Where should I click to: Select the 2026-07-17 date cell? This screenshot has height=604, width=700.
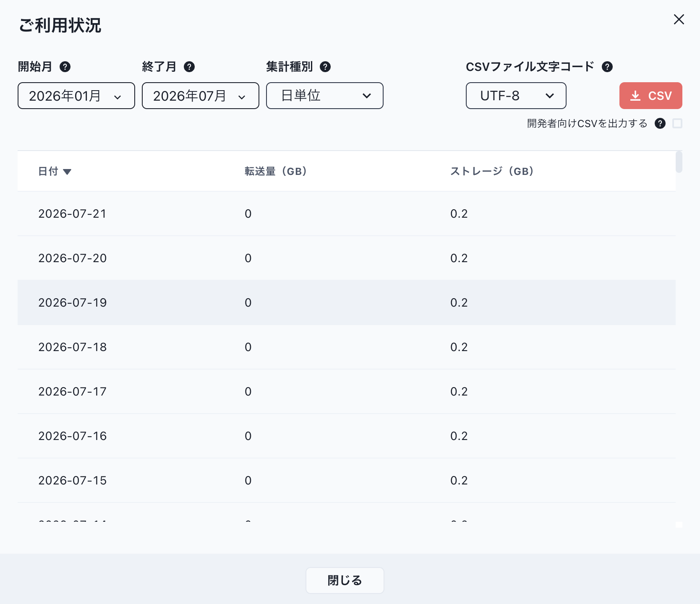(73, 392)
